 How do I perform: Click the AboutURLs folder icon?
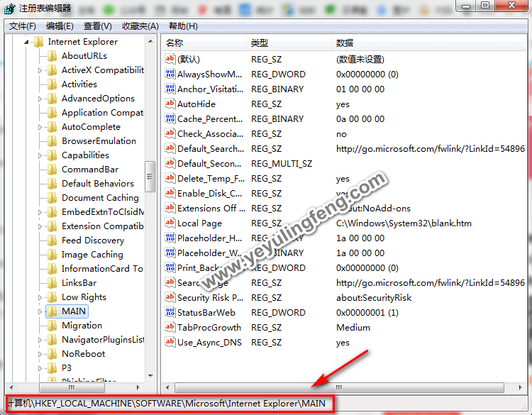tap(52, 56)
